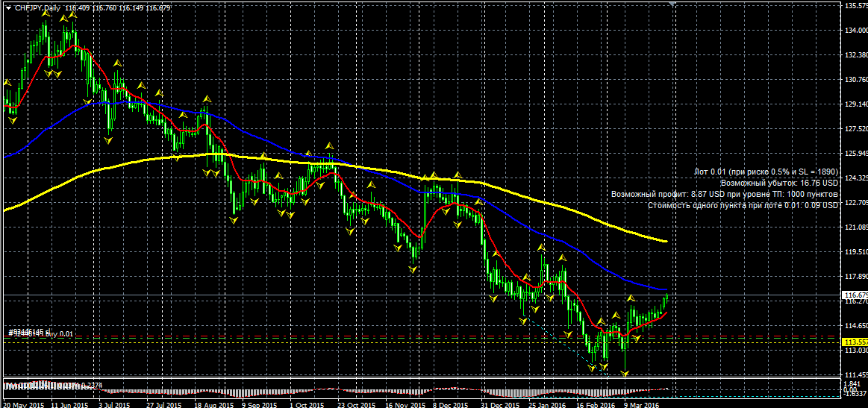Viewport: 868px width, 408px height.
Task: Click the 111.455 price scale value
Action: (x=856, y=374)
